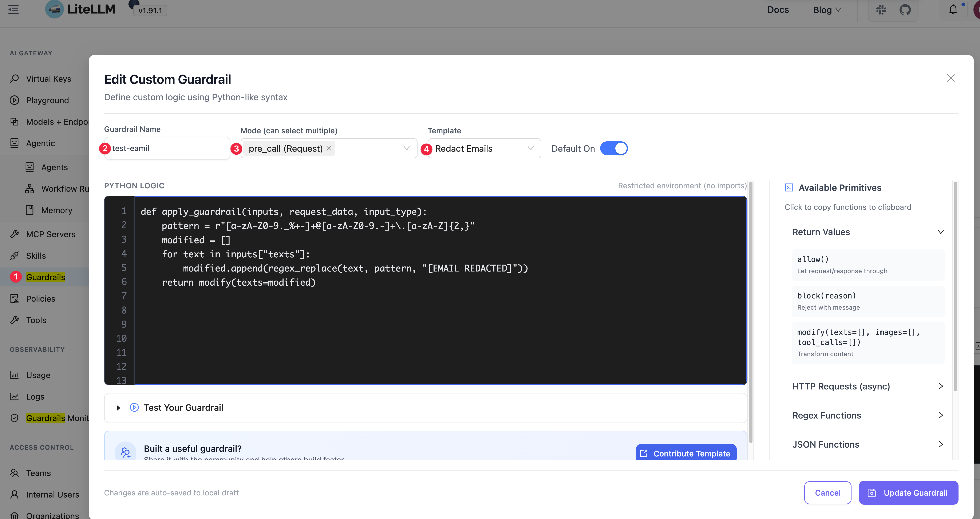This screenshot has height=519, width=980.
Task: Open Teams page
Action: 38,473
